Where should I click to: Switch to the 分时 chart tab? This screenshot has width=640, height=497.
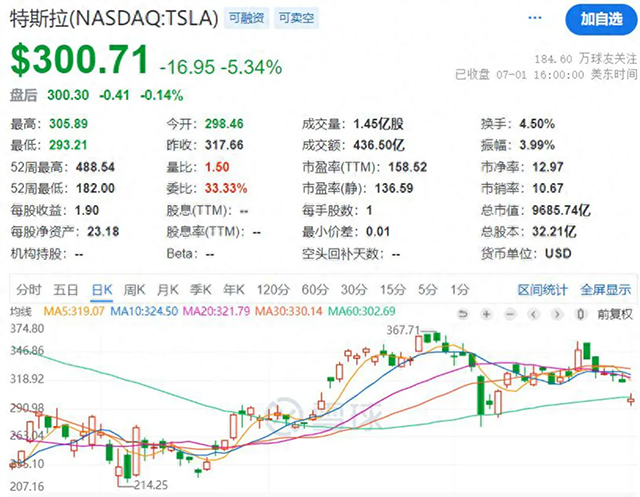pyautogui.click(x=29, y=290)
